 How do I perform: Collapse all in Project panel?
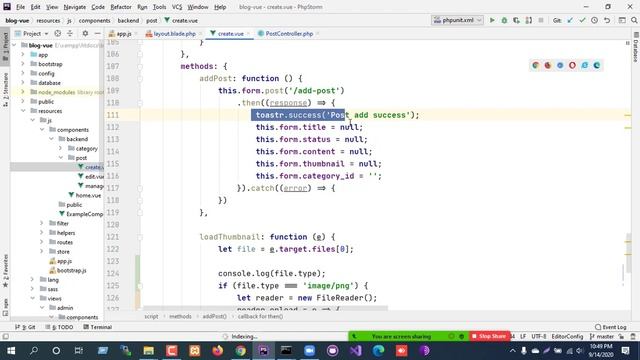click(x=70, y=33)
